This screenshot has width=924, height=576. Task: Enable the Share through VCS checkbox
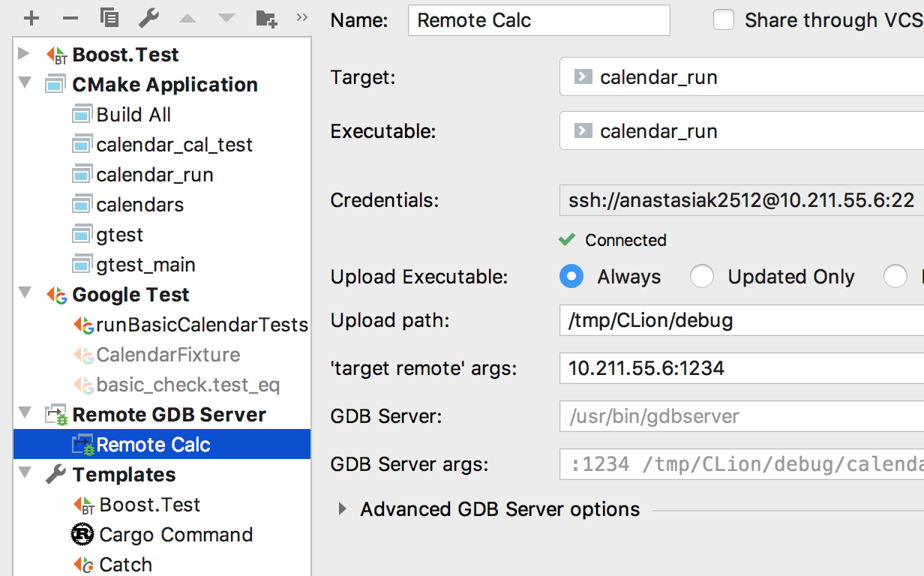(x=724, y=20)
